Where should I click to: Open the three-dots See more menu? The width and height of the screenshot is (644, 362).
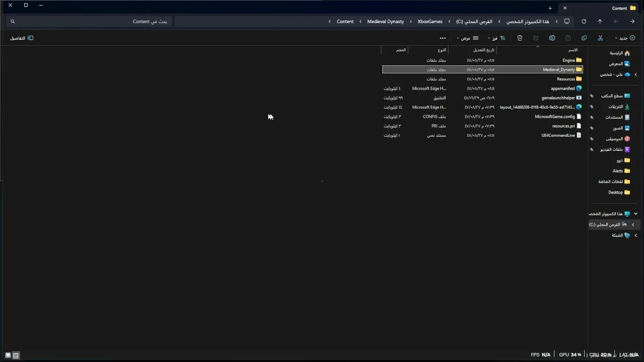[x=443, y=38]
